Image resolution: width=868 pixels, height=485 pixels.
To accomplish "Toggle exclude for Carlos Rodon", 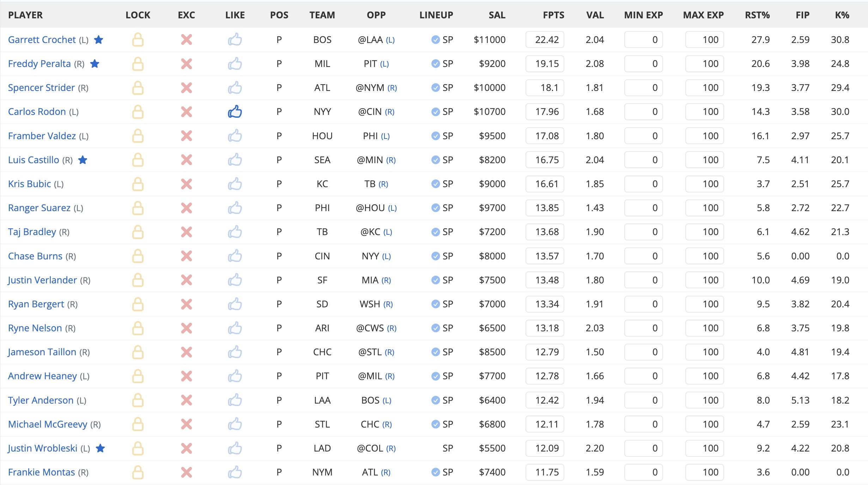I will [187, 112].
